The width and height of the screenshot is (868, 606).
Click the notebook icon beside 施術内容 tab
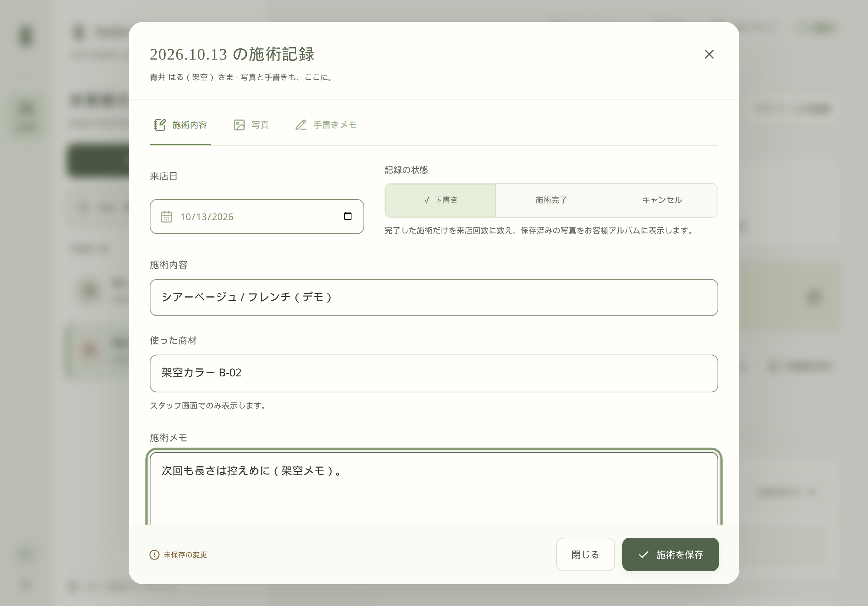click(160, 125)
